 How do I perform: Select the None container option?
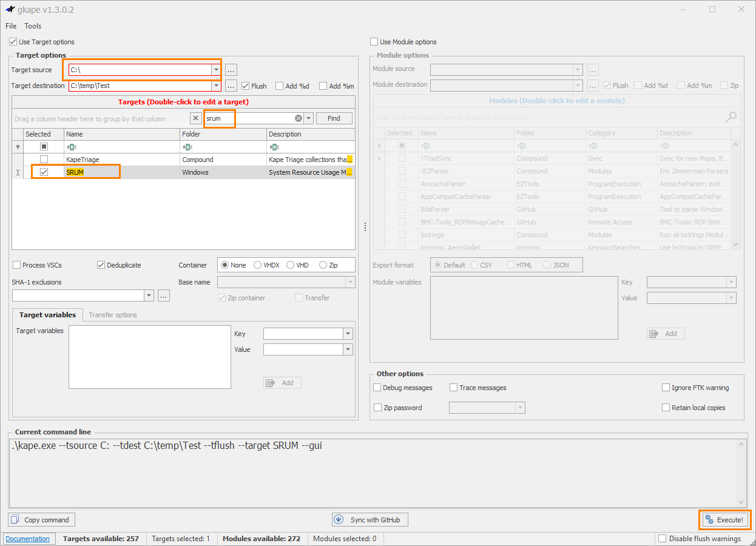point(225,265)
